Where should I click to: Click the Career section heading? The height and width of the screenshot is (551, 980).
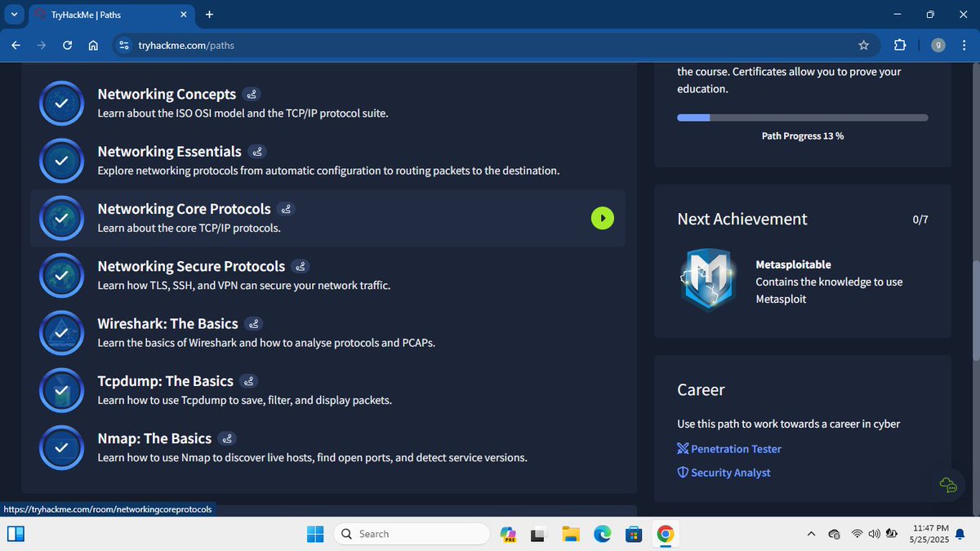click(701, 390)
